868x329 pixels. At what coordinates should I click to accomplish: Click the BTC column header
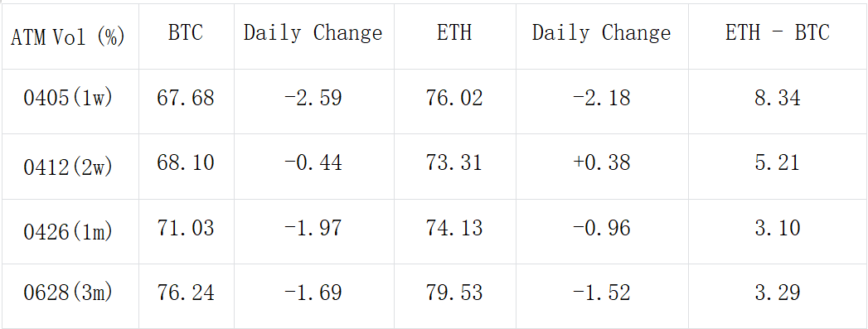pyautogui.click(x=186, y=36)
